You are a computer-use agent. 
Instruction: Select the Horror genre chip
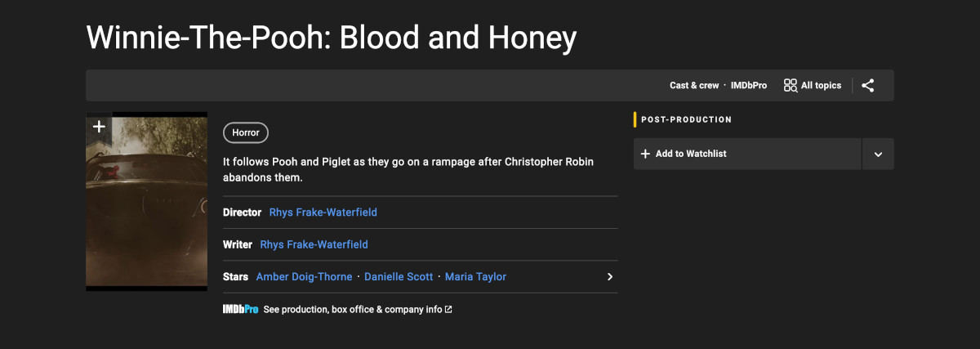pyautogui.click(x=246, y=132)
